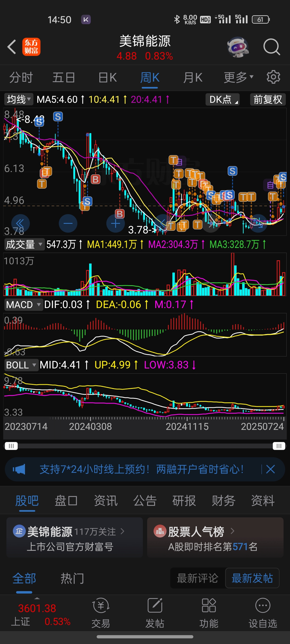Grab the right chart range slider handle
Image resolution: width=290 pixels, height=644 pixels.
279,446
